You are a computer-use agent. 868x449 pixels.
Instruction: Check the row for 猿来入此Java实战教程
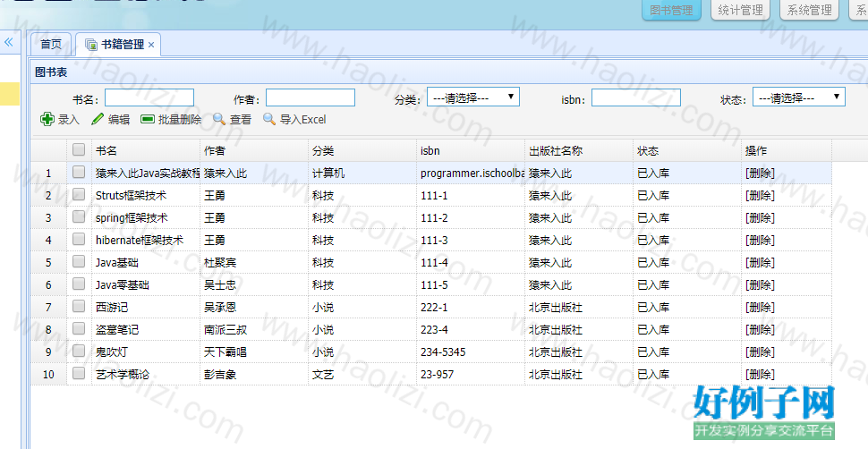[79, 172]
